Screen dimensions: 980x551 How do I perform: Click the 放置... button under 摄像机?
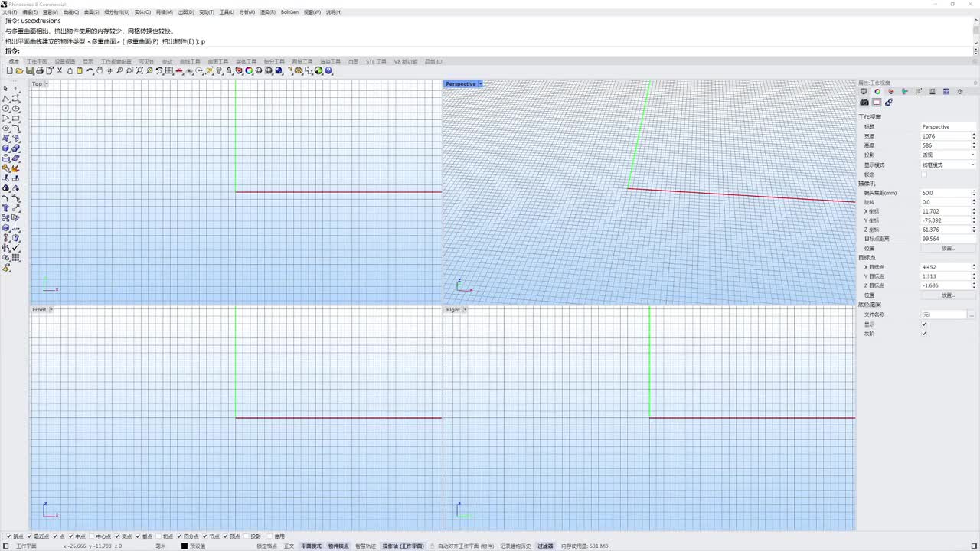click(948, 249)
